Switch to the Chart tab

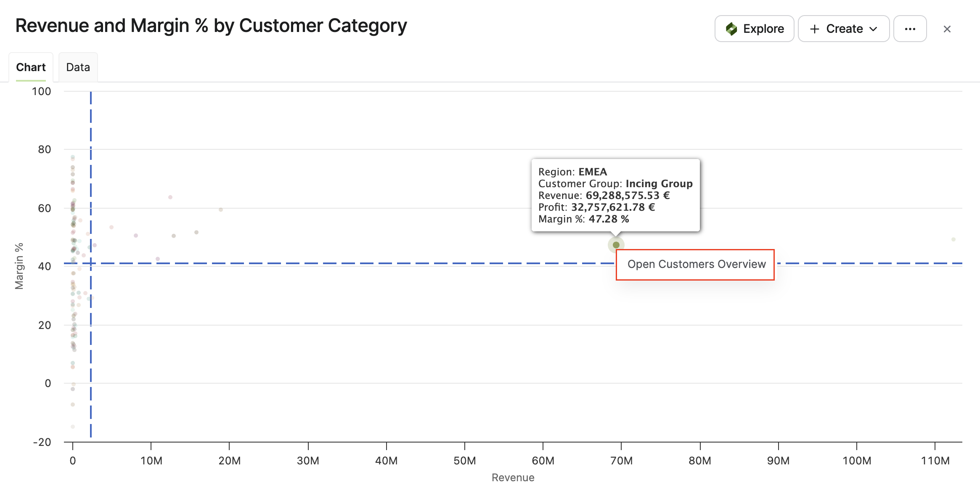point(31,67)
